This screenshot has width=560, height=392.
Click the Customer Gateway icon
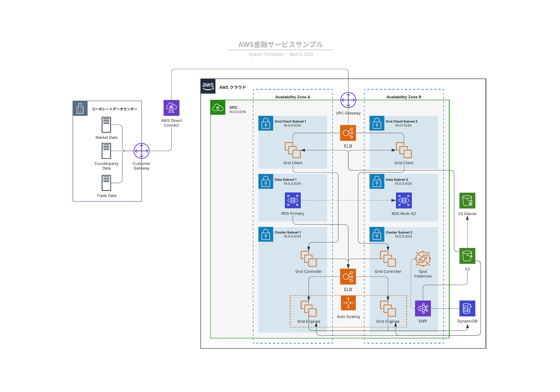(x=141, y=151)
